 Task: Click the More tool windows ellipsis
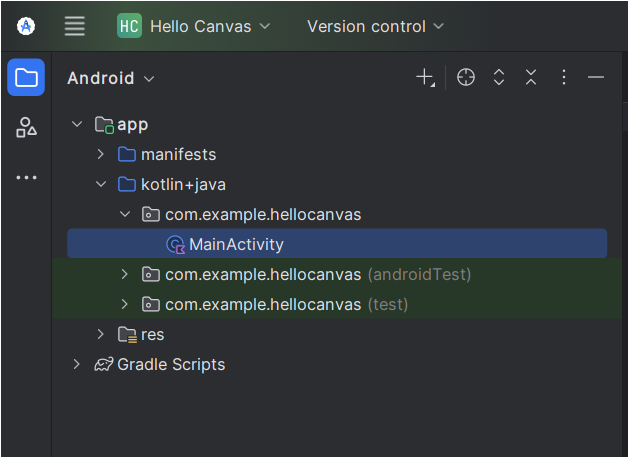pos(26,177)
